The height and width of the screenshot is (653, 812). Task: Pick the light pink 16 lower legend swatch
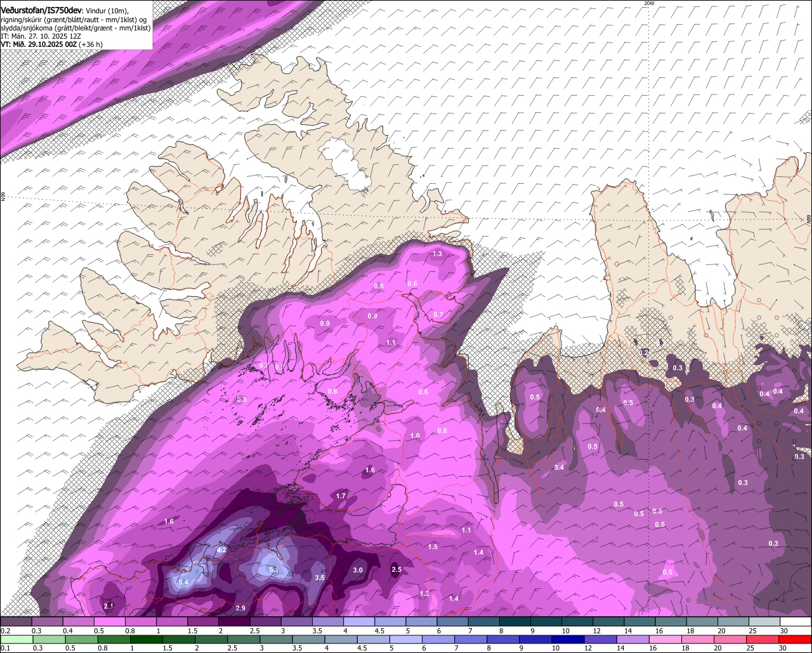[666, 639]
